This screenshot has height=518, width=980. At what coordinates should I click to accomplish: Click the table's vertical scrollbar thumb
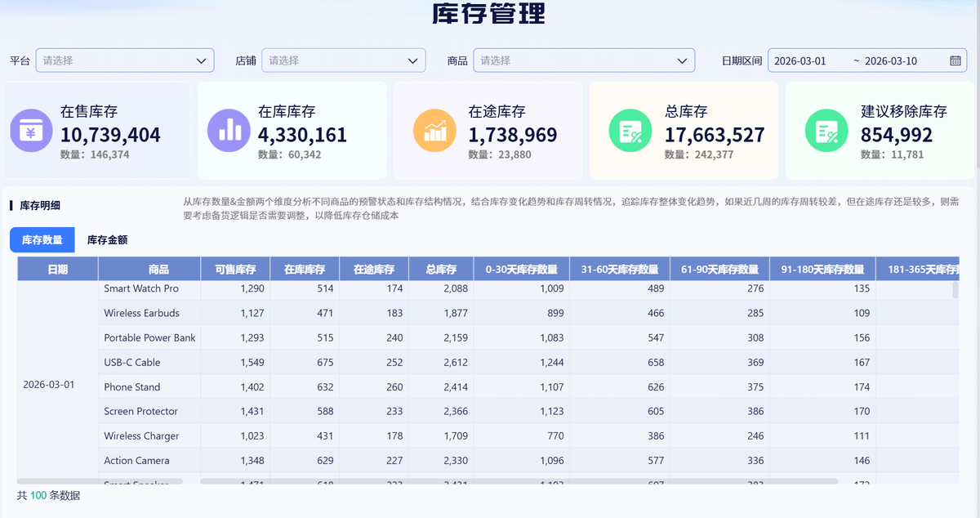point(955,290)
